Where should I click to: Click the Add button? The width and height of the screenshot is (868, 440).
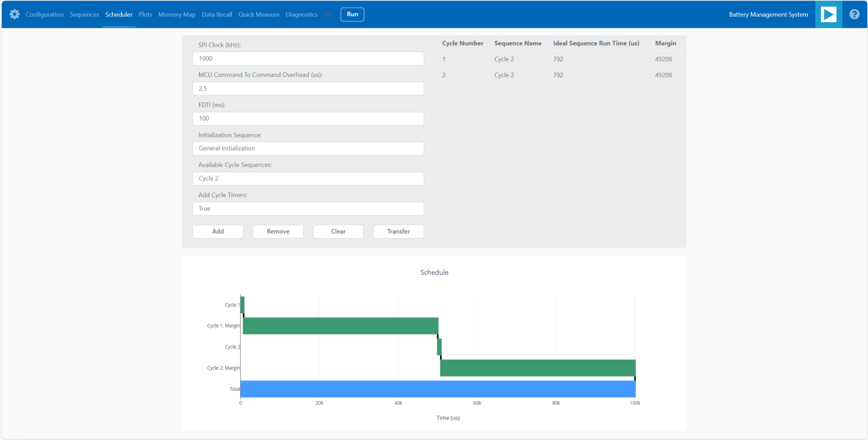pos(217,232)
